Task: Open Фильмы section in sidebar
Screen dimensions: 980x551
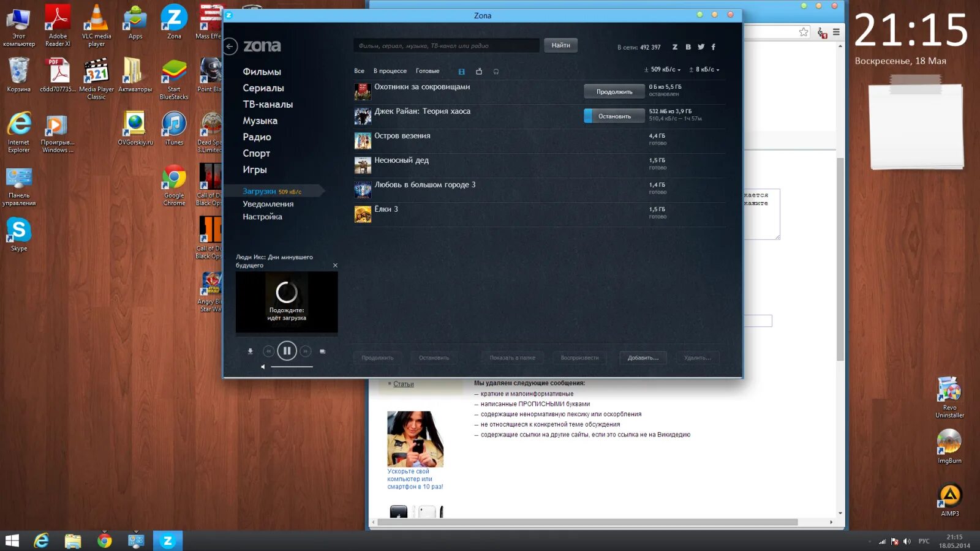Action: click(x=262, y=72)
